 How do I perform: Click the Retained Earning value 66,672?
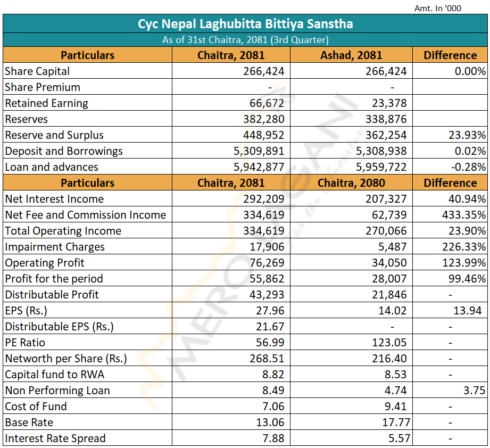pos(267,103)
